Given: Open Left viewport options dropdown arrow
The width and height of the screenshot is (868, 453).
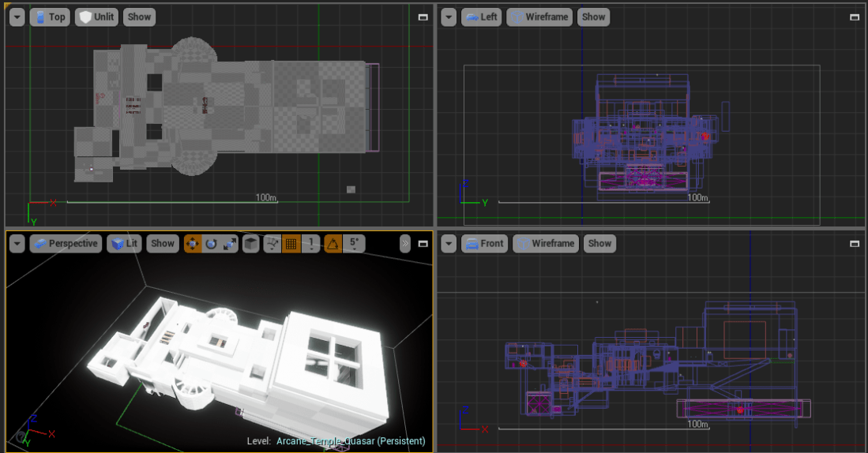Looking at the screenshot, I should coord(449,17).
